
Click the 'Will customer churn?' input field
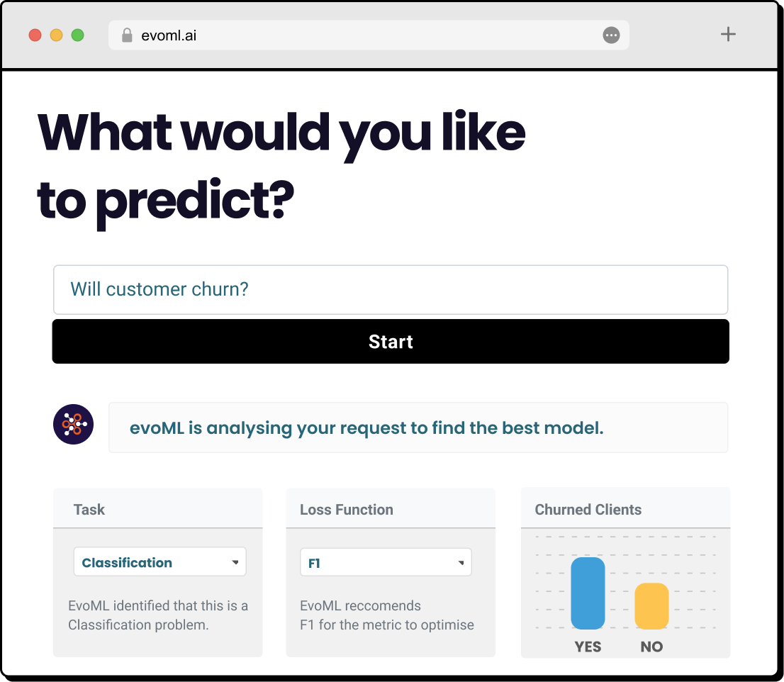pos(391,289)
